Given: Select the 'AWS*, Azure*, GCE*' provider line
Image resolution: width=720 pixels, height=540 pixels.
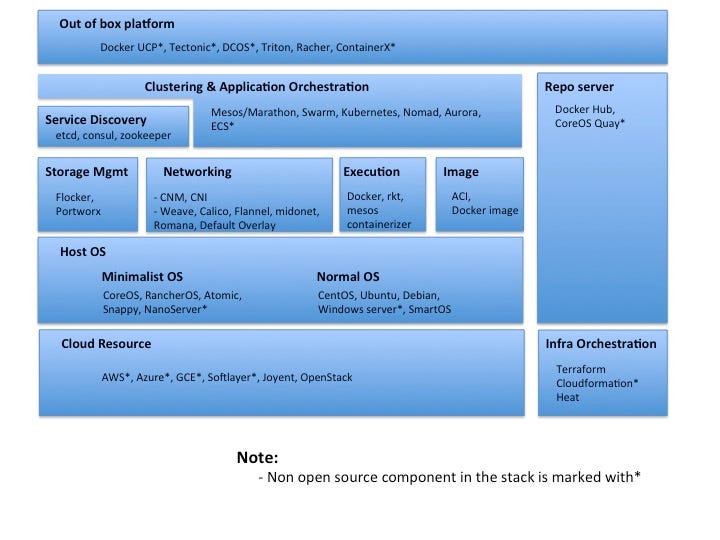Looking at the screenshot, I should [227, 377].
